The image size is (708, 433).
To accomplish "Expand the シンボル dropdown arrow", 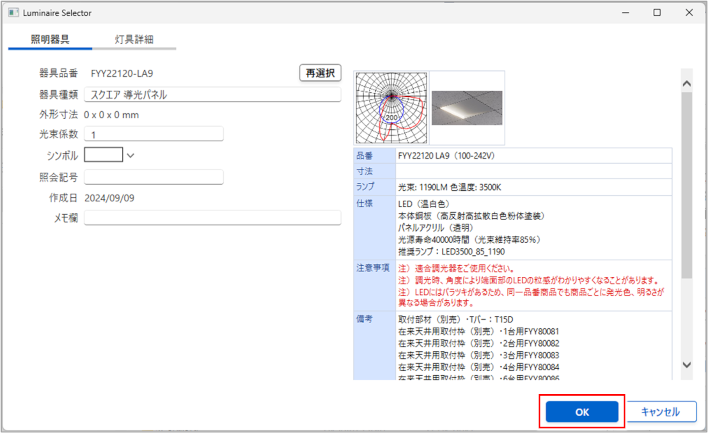I will click(x=131, y=155).
